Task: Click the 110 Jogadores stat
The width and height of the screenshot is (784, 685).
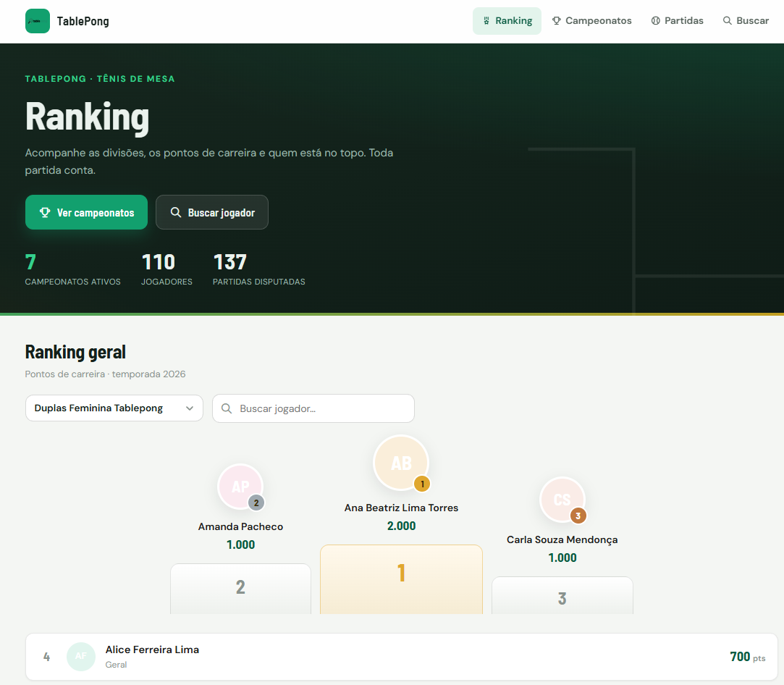Action: (167, 269)
